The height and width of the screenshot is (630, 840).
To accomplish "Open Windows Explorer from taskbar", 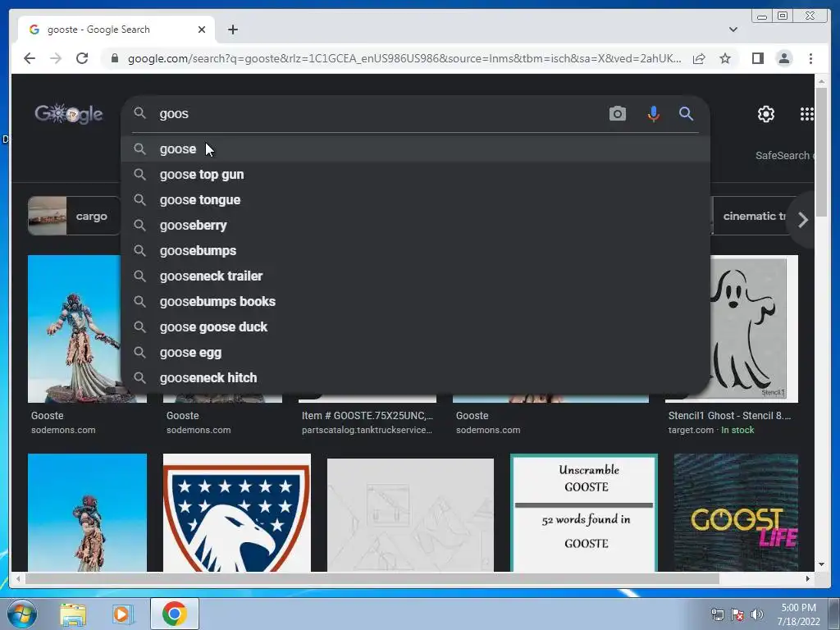I will (x=73, y=614).
